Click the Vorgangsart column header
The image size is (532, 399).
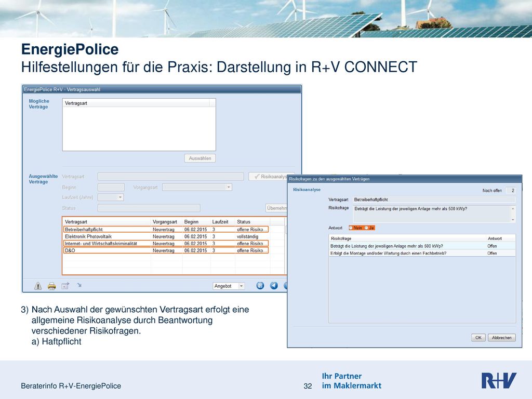(x=167, y=222)
